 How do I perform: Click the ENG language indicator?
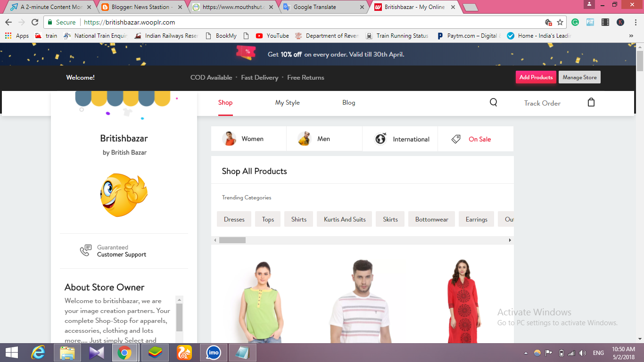pyautogui.click(x=598, y=353)
